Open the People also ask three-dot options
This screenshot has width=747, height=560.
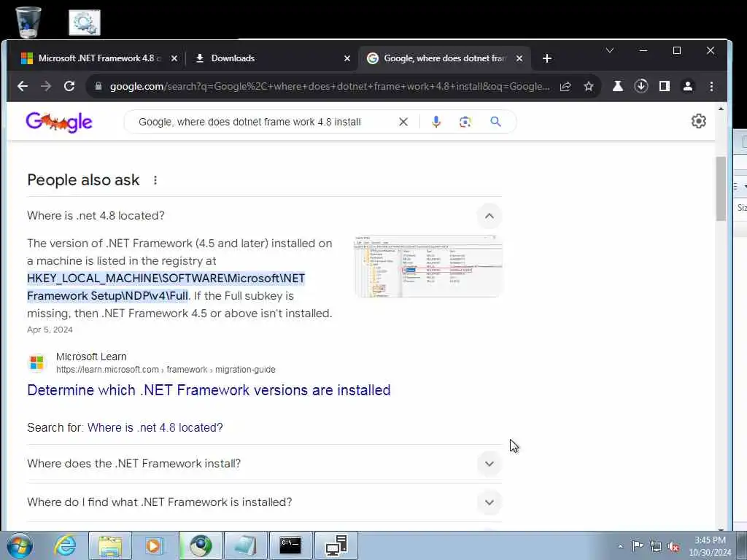(155, 180)
